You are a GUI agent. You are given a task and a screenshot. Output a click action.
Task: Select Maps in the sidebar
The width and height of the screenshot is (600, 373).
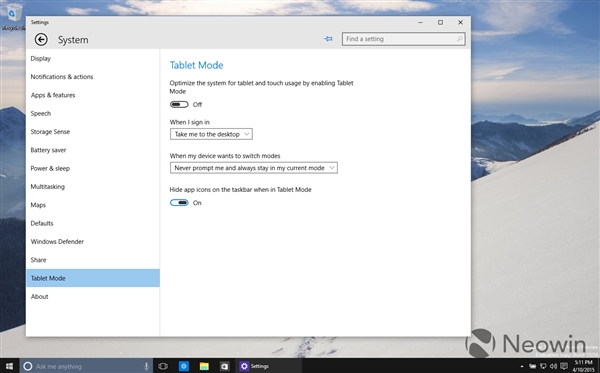pyautogui.click(x=93, y=205)
